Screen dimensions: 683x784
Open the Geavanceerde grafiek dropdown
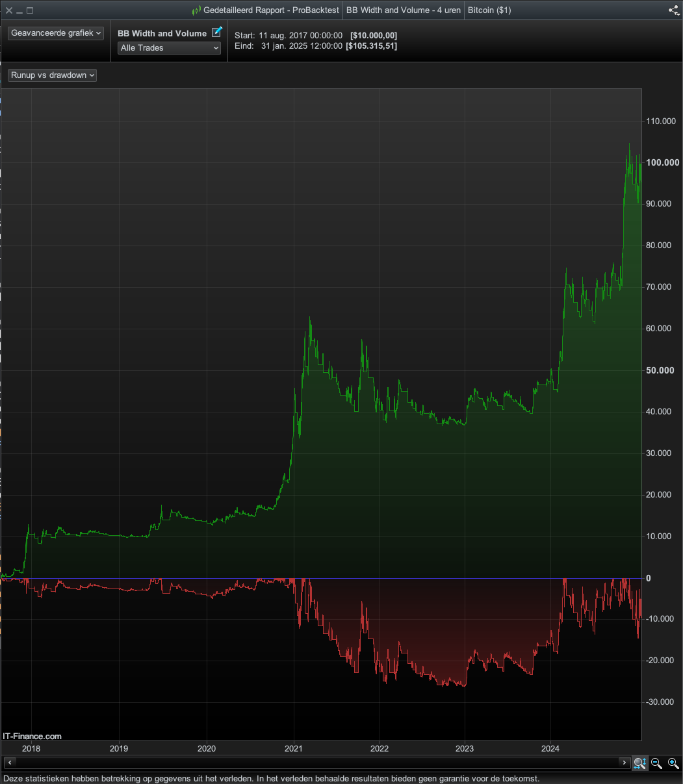(x=56, y=32)
